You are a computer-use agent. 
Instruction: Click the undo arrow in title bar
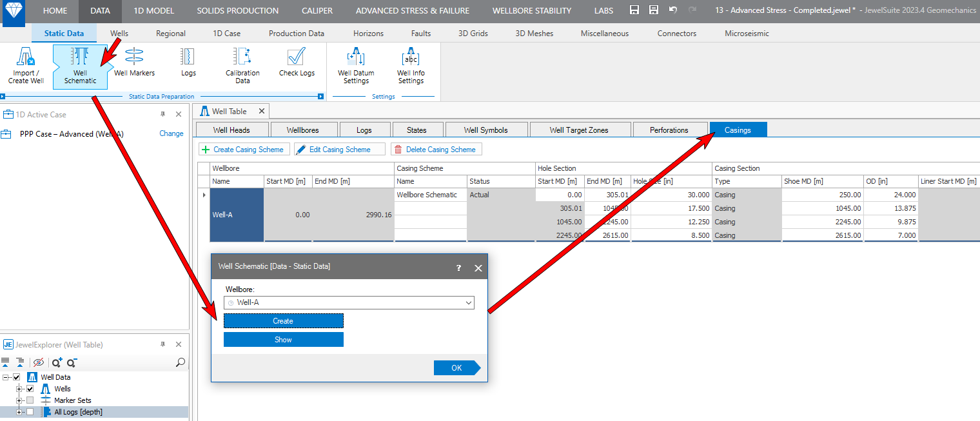[x=673, y=10]
